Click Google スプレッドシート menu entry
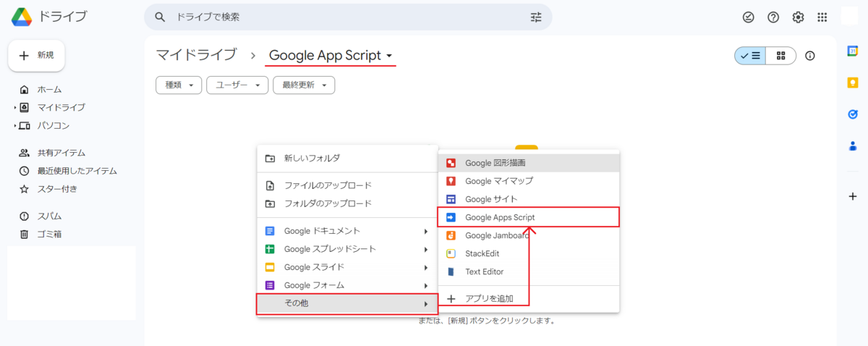Screen dimensions: 868x346 pyautogui.click(x=347, y=249)
